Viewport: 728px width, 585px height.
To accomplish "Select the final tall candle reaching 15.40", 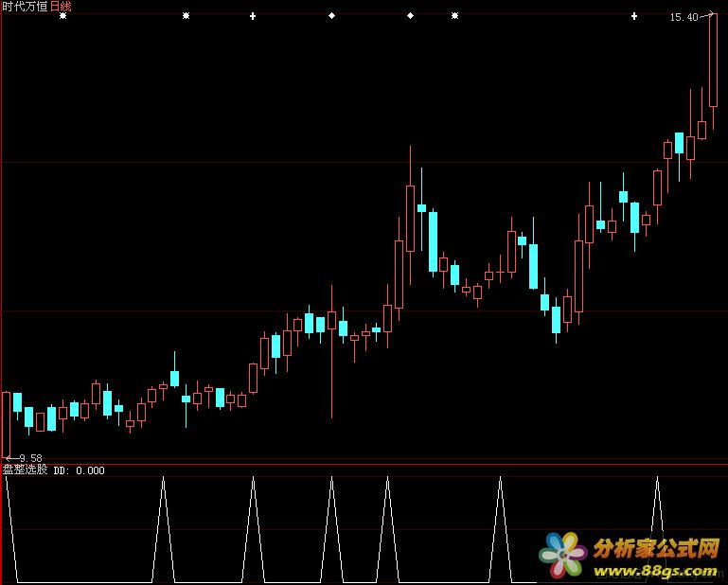I will 713,61.
